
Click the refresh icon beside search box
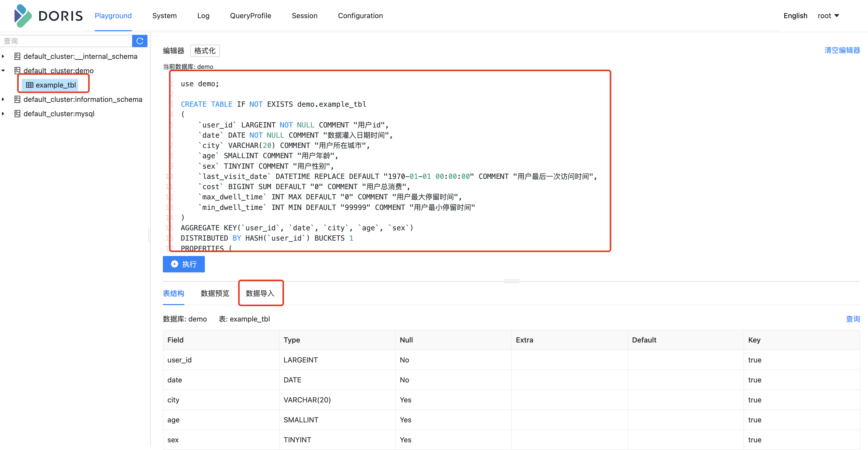click(x=140, y=41)
